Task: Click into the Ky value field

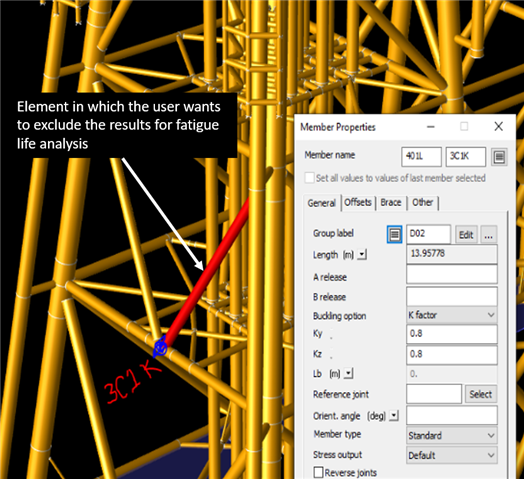Action: click(x=452, y=334)
